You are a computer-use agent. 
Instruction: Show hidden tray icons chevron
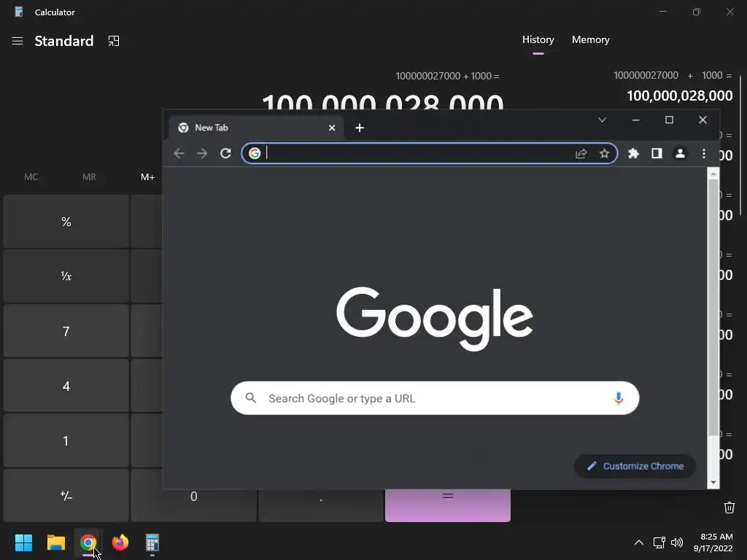pos(639,542)
